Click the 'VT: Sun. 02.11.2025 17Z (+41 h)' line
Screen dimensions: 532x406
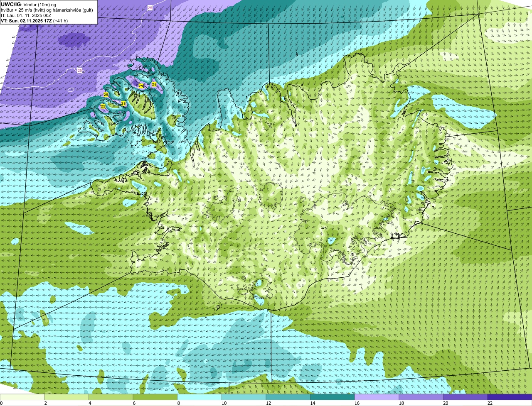(34, 20)
